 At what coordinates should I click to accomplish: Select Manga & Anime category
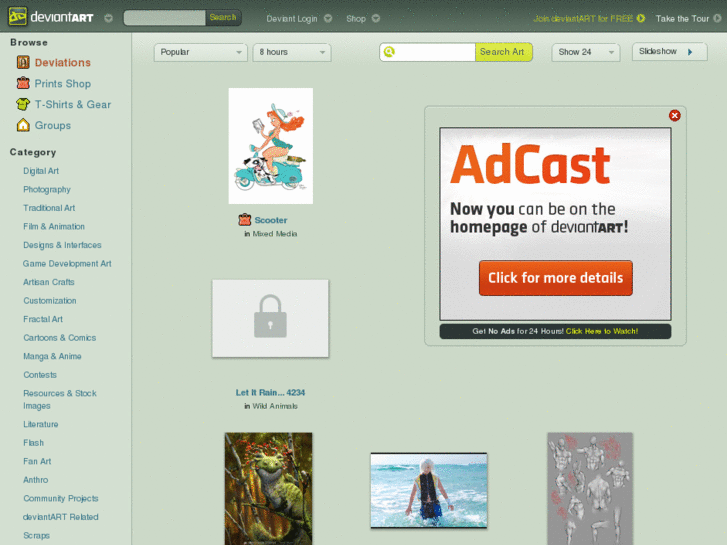point(52,356)
